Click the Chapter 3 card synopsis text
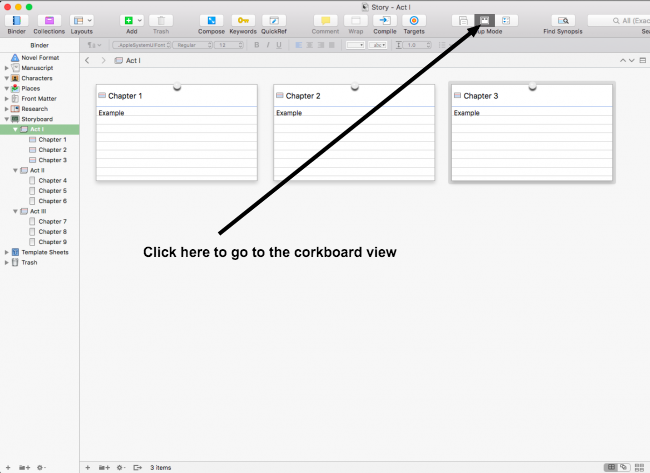Screen dimensions: 650x473 coord(466,113)
